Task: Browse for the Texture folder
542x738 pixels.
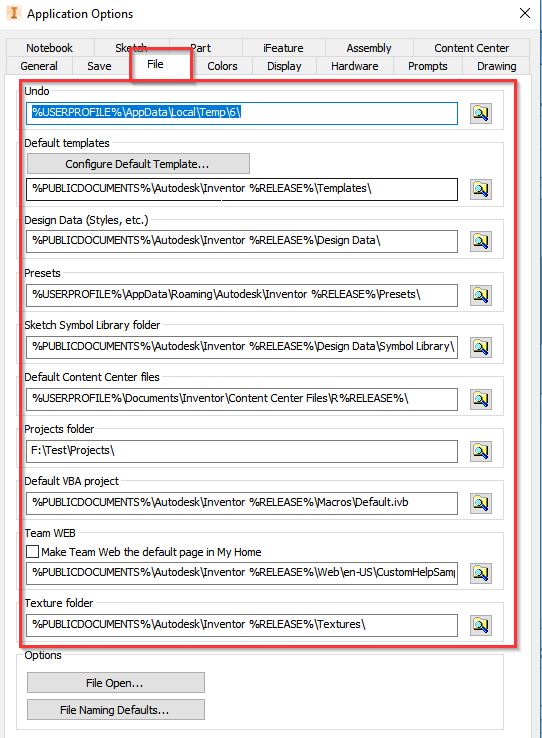Action: click(481, 625)
